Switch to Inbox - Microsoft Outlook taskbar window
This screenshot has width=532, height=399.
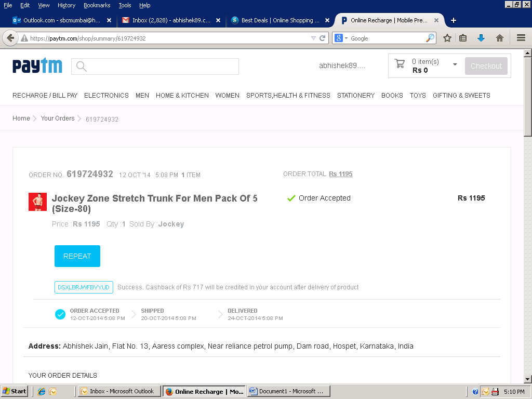click(119, 392)
